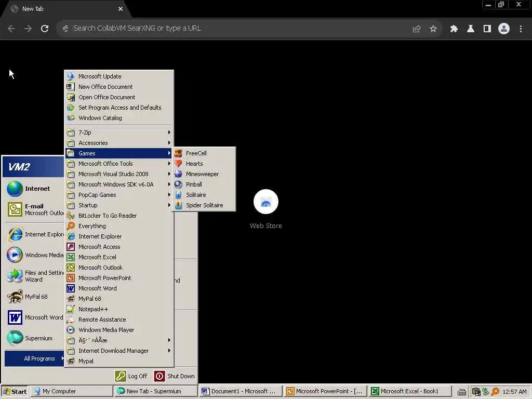The height and width of the screenshot is (399, 532).
Task: Launch Mypal at bottom of programs list
Action: click(119, 362)
